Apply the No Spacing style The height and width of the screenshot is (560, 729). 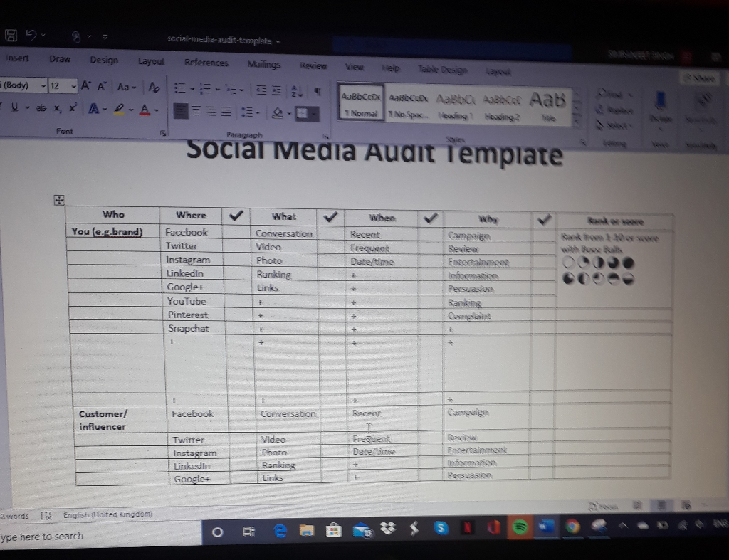point(408,105)
